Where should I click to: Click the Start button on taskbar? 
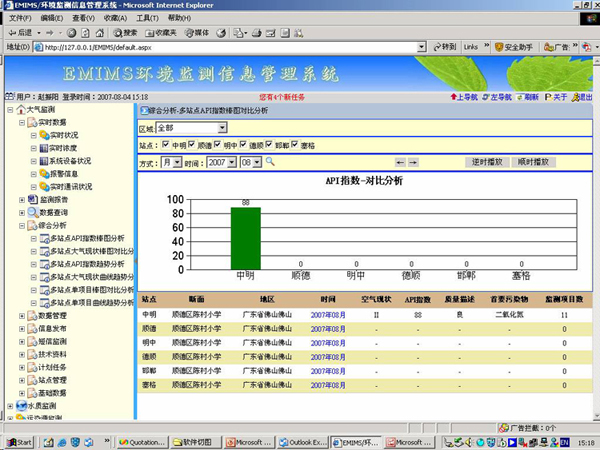coord(20,442)
